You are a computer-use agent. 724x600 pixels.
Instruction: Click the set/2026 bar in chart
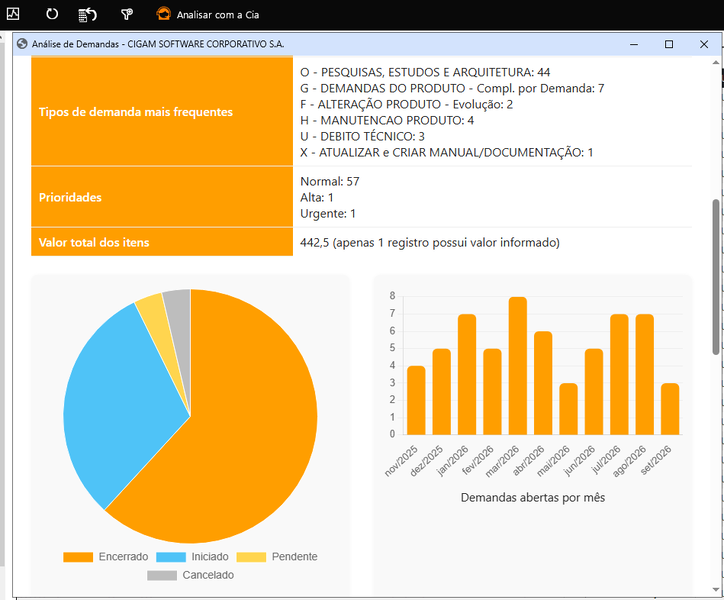coord(670,409)
